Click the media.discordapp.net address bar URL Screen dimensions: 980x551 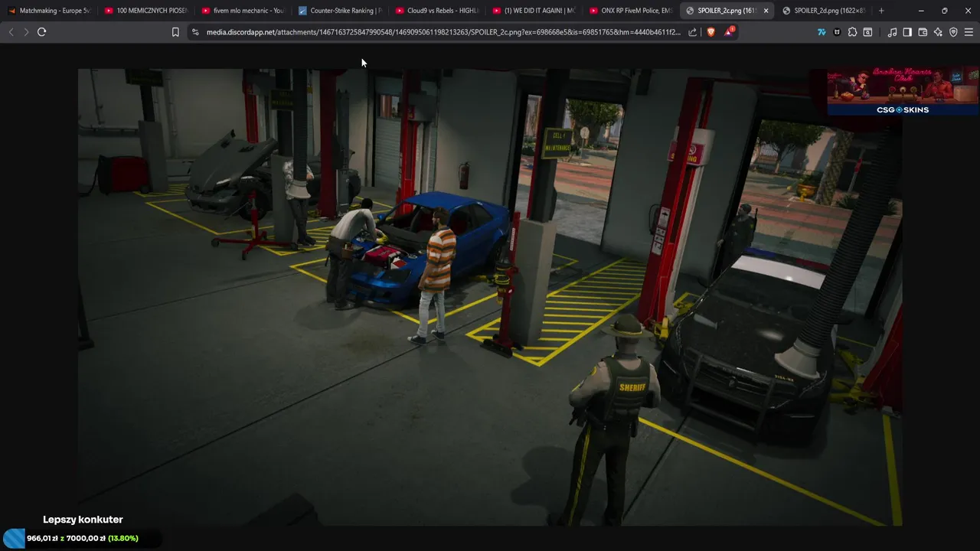[443, 32]
